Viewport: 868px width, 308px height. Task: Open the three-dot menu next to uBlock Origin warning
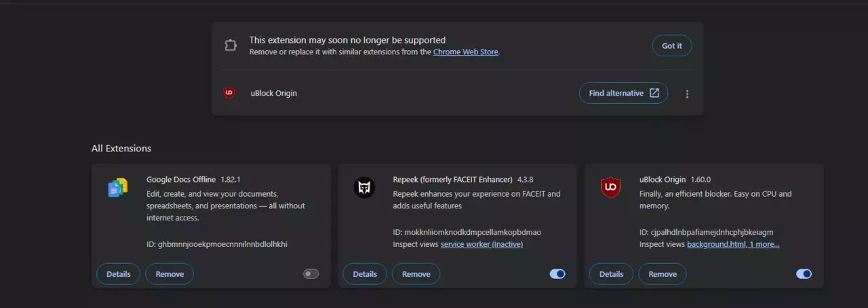coord(687,94)
